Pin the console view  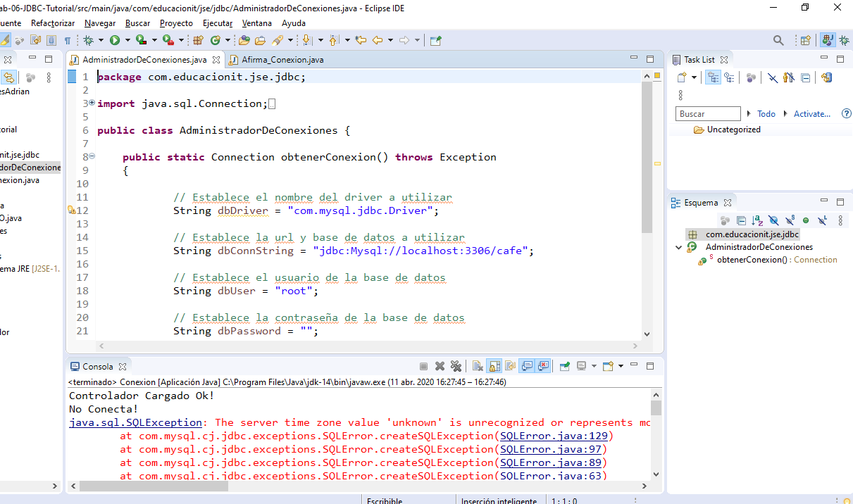(565, 366)
